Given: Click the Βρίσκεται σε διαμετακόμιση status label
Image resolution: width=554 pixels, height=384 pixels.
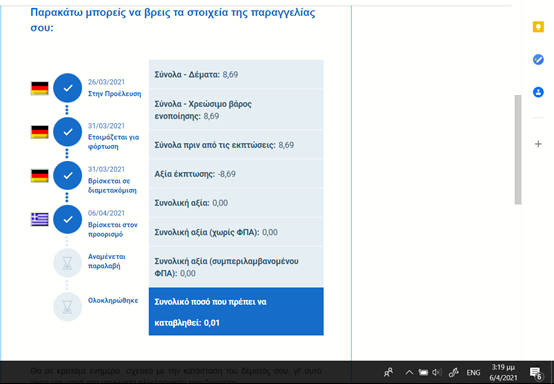Looking at the screenshot, I should [112, 185].
